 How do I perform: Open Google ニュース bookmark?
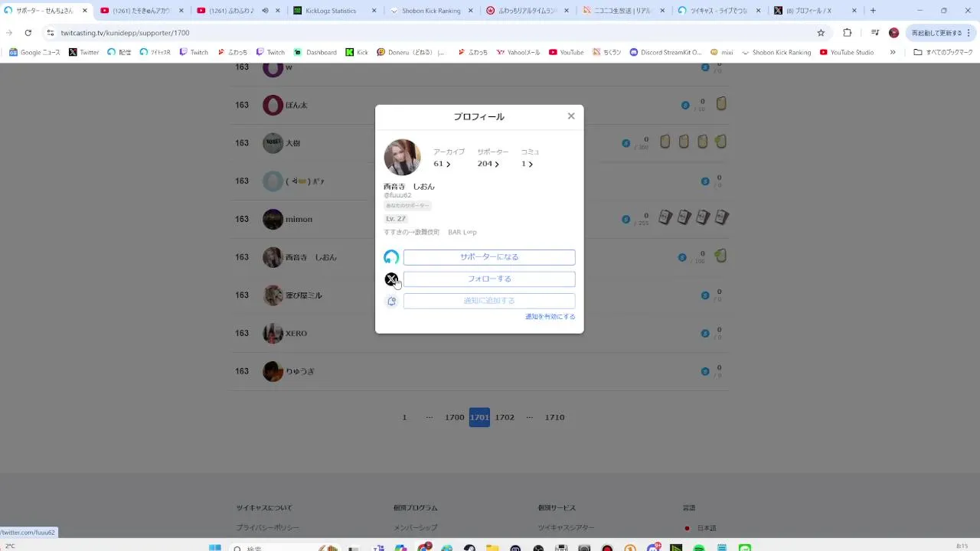[x=35, y=52]
